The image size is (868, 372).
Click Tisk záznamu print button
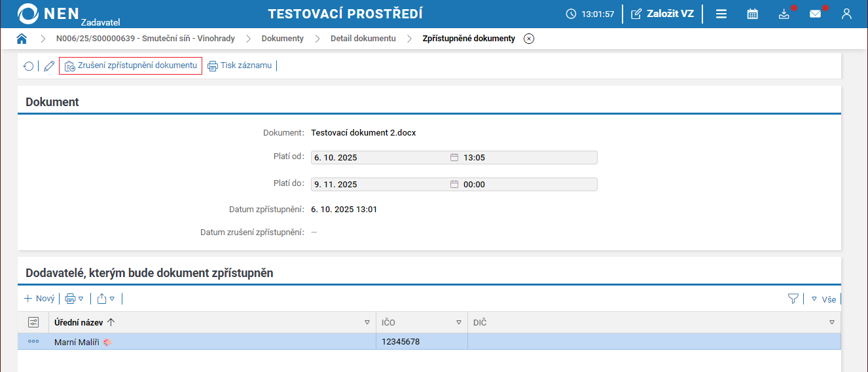click(x=240, y=65)
